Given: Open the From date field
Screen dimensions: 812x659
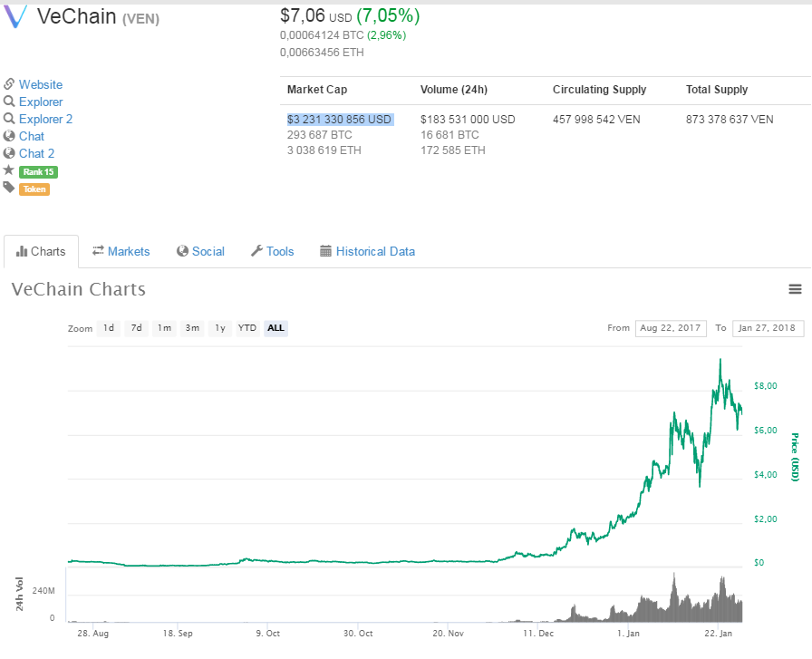Looking at the screenshot, I should click(671, 328).
